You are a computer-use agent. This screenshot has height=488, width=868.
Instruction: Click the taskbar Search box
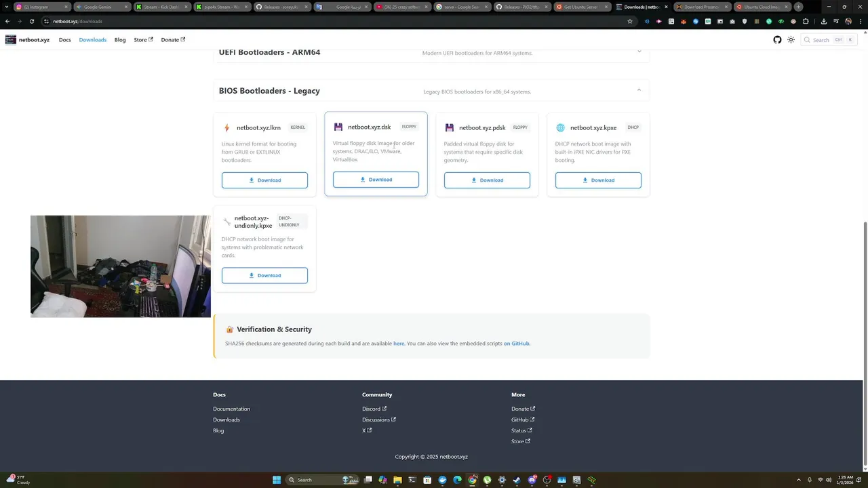click(322, 480)
